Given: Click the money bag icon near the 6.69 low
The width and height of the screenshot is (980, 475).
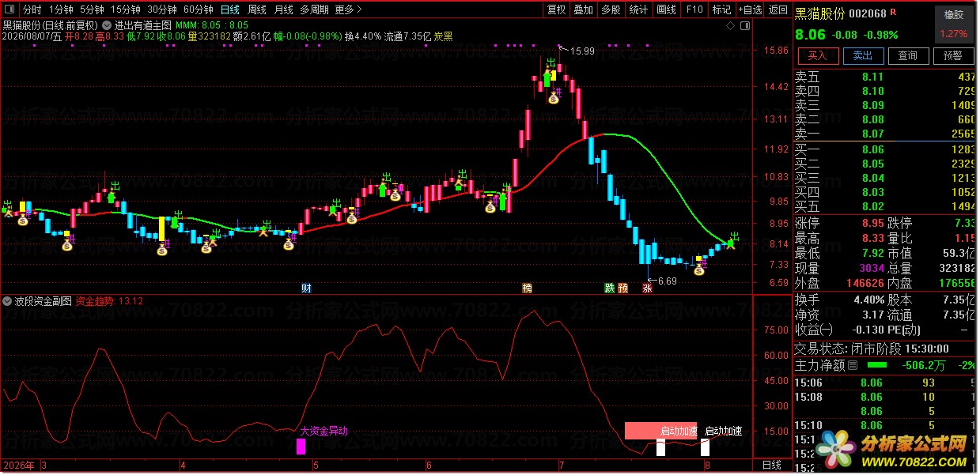Looking at the screenshot, I should point(699,270).
